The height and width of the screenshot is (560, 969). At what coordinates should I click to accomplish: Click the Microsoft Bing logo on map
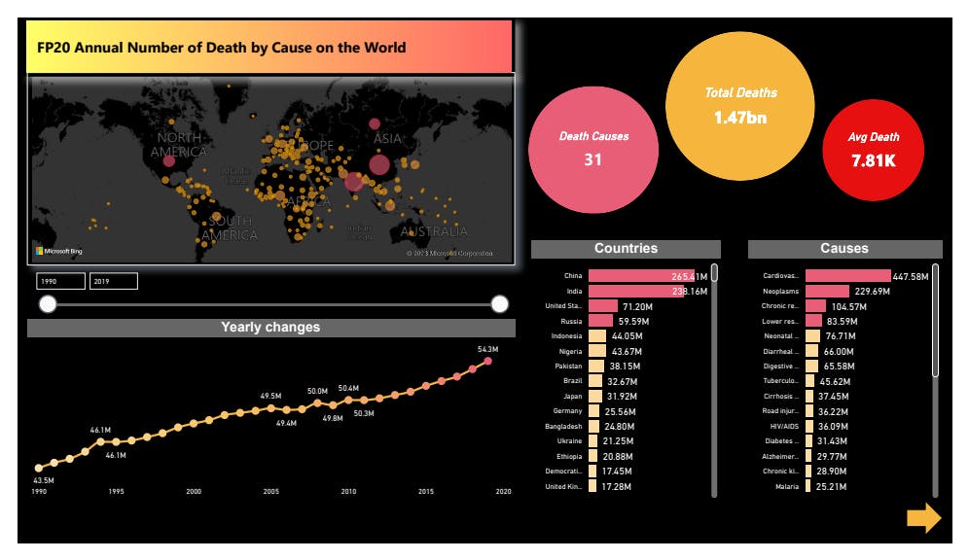point(59,251)
